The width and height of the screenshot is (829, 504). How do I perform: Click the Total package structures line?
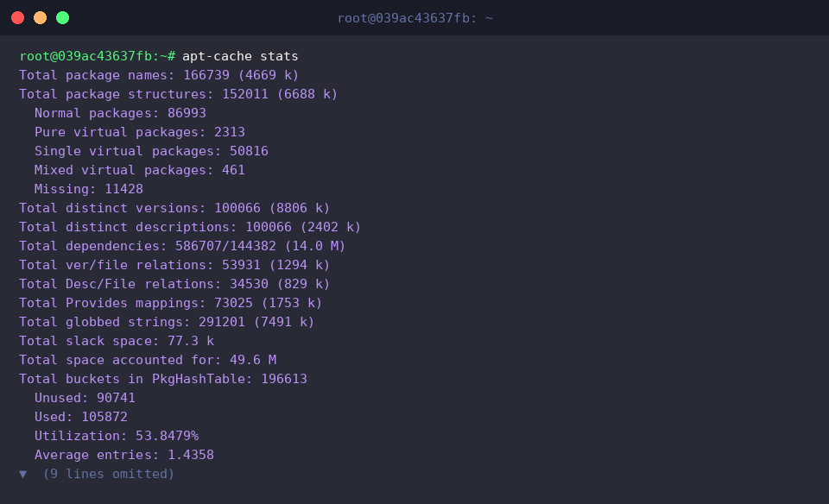click(178, 94)
